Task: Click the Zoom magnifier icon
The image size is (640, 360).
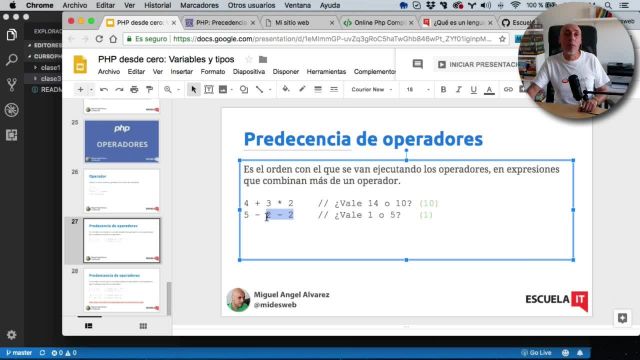Action: pos(168,89)
